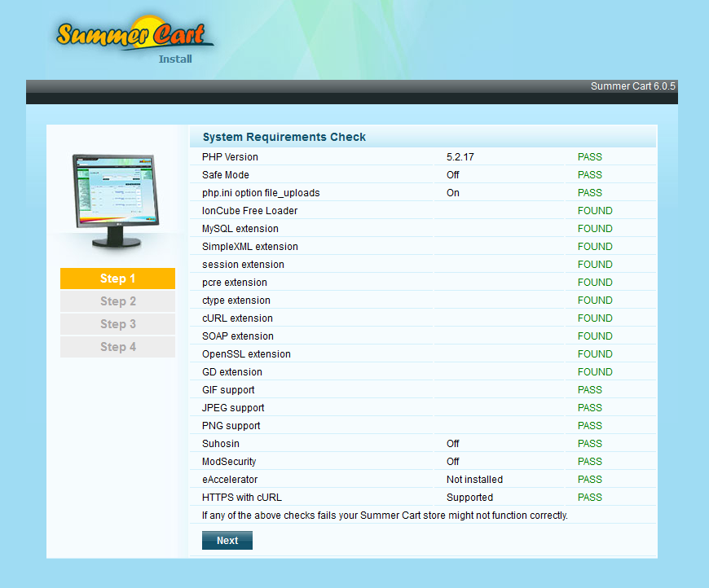Click the Install text below the logo

[175, 59]
